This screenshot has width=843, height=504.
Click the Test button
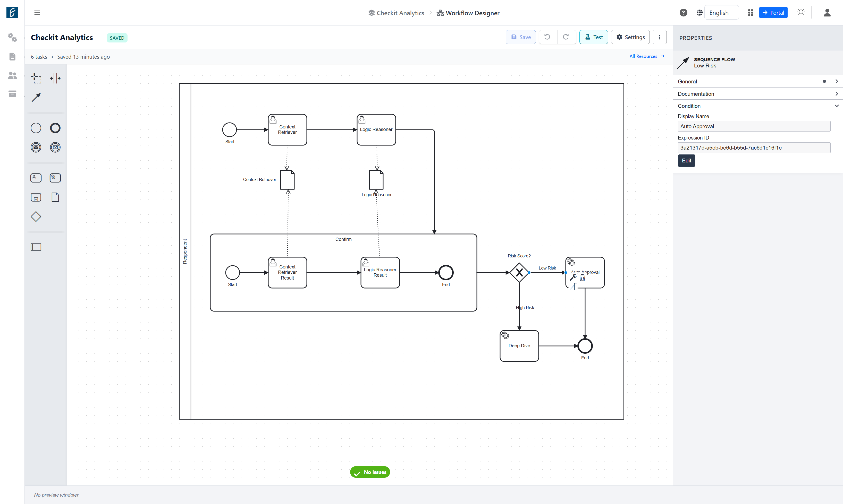[x=594, y=37]
